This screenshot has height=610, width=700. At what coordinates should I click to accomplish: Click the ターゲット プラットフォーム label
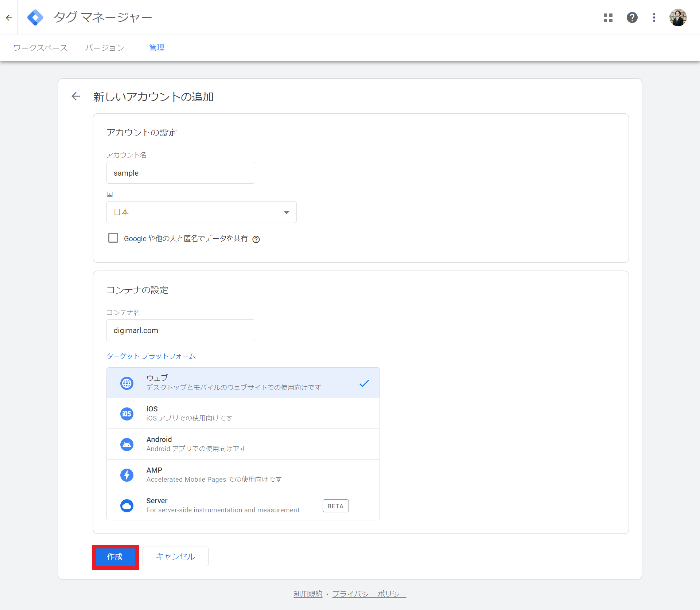tap(151, 356)
